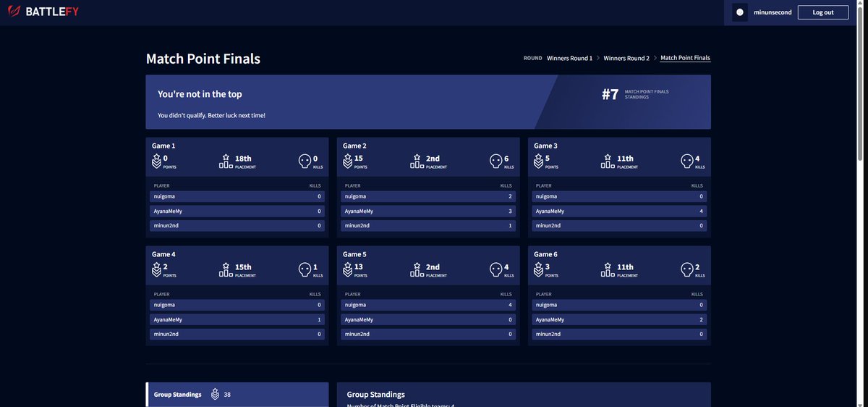Click the Game 1 kills skull icon

[305, 161]
